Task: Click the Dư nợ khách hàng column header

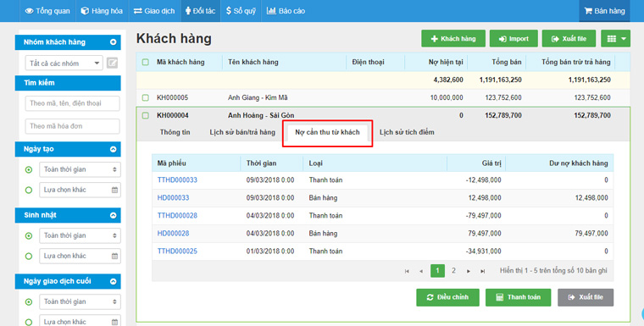Action: click(578, 163)
